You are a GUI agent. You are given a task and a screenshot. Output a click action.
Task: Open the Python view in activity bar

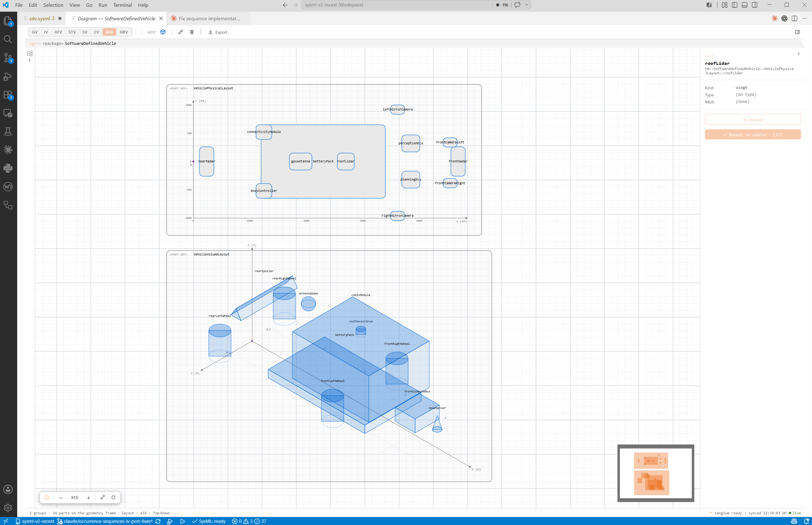coord(8,168)
